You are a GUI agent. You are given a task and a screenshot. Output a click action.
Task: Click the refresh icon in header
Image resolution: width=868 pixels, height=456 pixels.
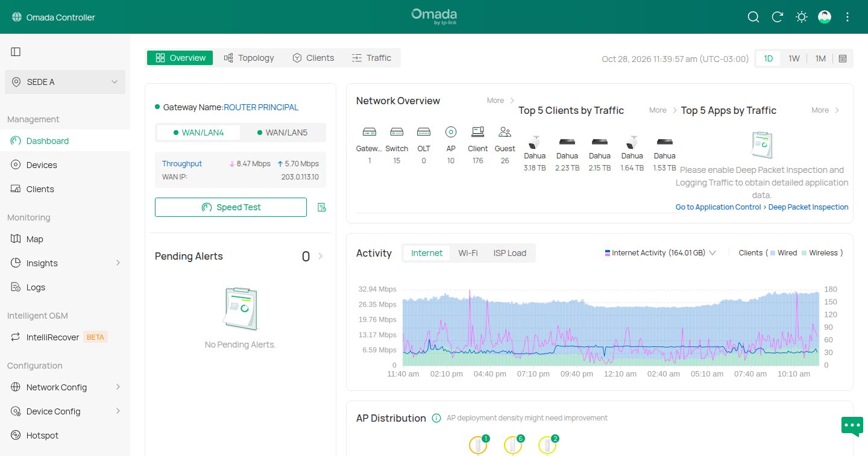pos(778,17)
